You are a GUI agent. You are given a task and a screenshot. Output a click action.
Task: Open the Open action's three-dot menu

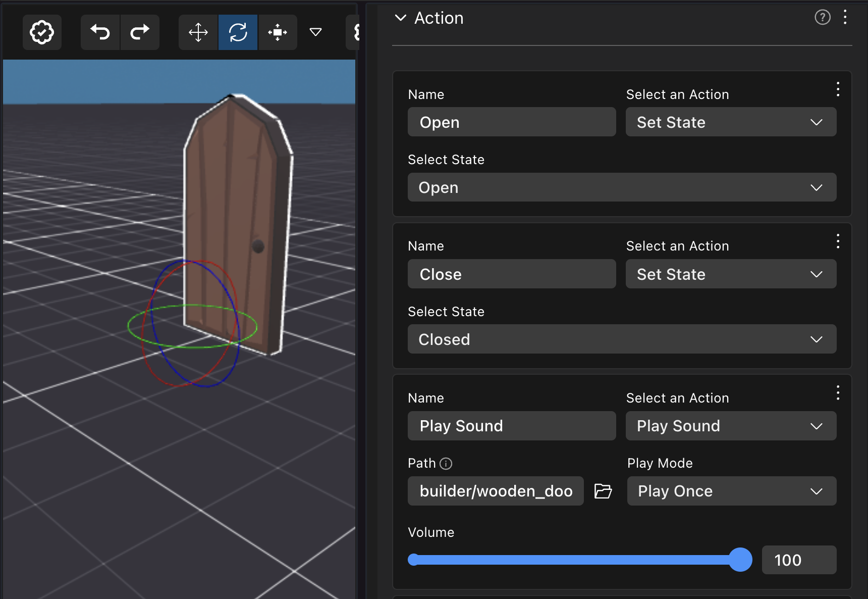coord(838,89)
